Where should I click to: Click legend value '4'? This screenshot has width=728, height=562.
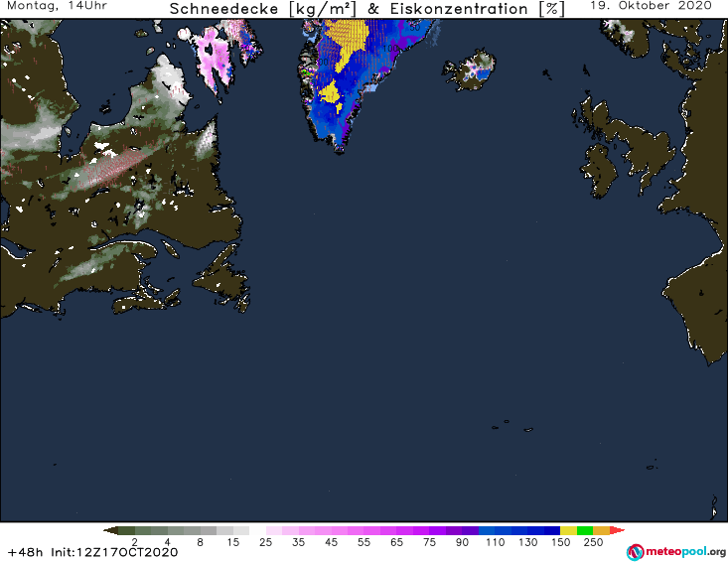[168, 542]
